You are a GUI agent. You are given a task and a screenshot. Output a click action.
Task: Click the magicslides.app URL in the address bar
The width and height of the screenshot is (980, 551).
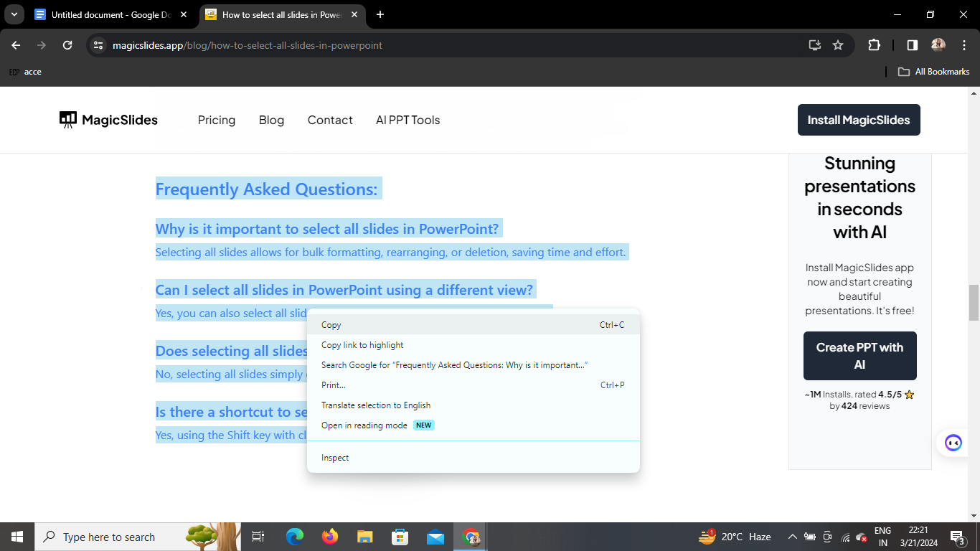pyautogui.click(x=248, y=45)
